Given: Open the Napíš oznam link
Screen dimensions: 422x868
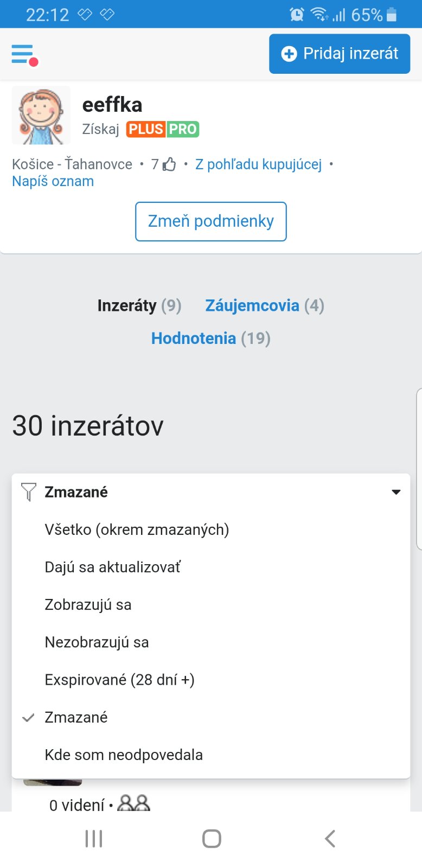Looking at the screenshot, I should point(53,181).
